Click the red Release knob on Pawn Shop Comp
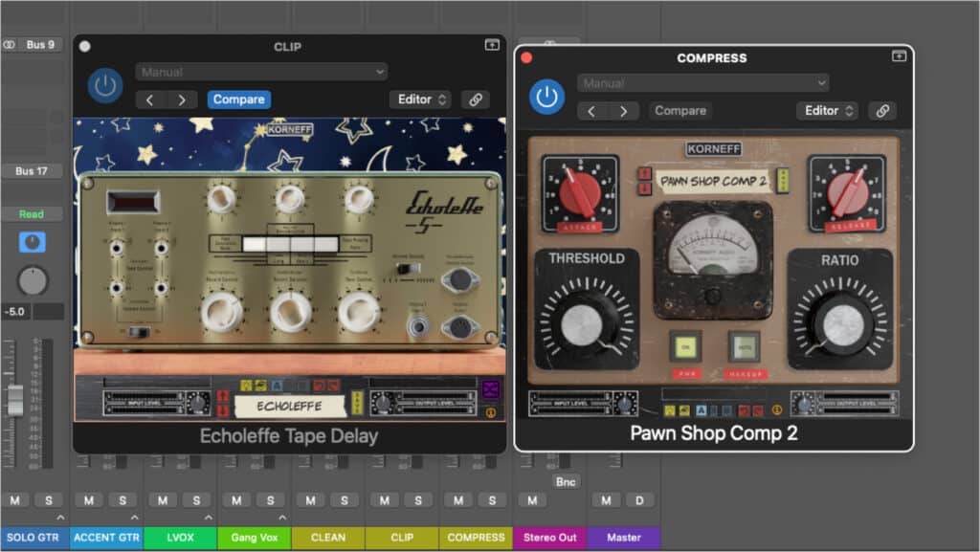This screenshot has height=552, width=980. [848, 193]
